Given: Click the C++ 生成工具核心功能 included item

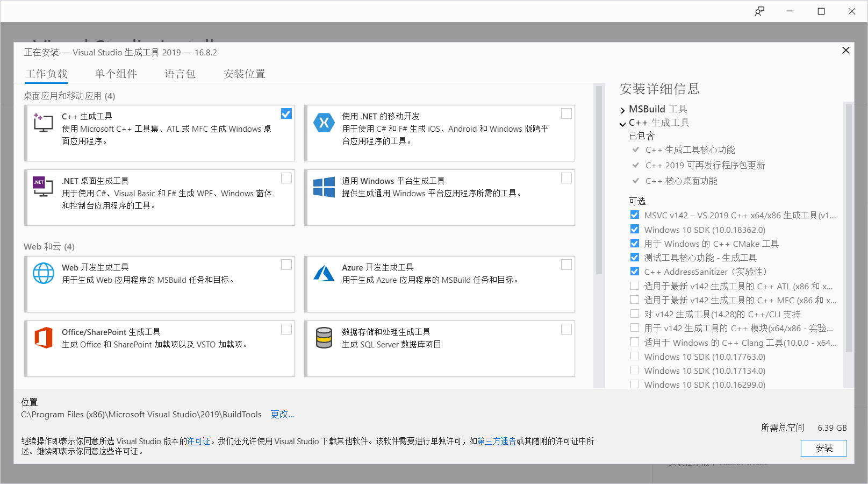Looking at the screenshot, I should [x=690, y=150].
